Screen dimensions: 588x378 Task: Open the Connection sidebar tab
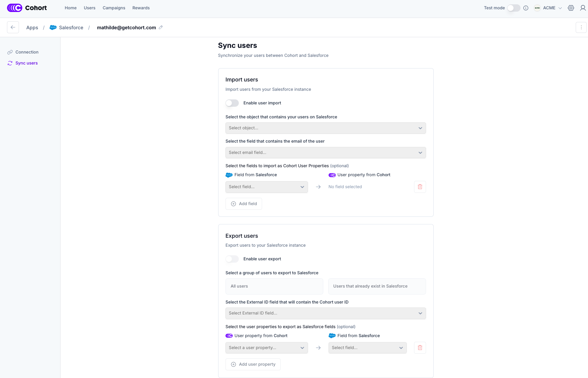[27, 52]
